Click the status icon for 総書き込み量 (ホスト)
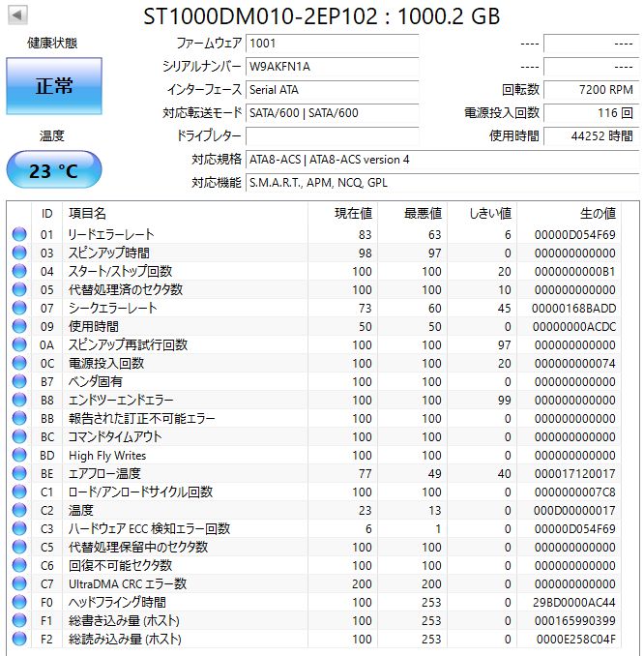The width and height of the screenshot is (644, 656). coord(18,620)
